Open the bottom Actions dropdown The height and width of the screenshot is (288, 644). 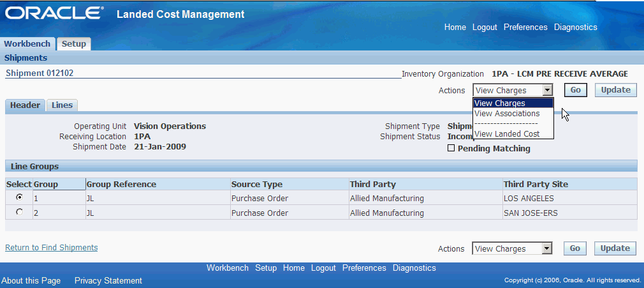(512, 248)
